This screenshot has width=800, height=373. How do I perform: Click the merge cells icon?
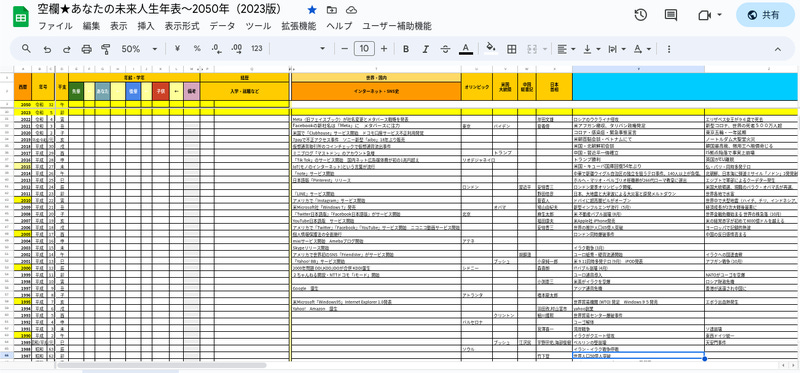pos(532,49)
